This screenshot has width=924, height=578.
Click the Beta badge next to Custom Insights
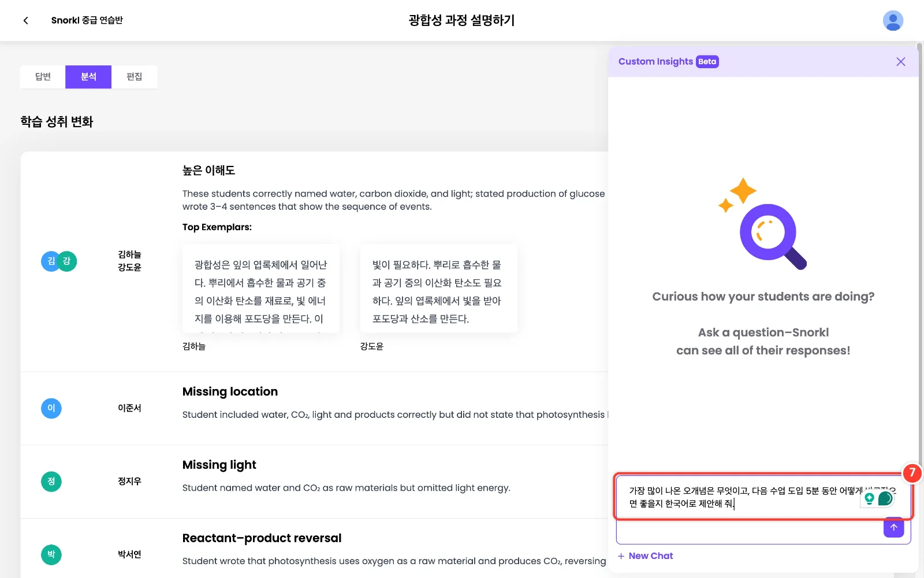tap(707, 62)
